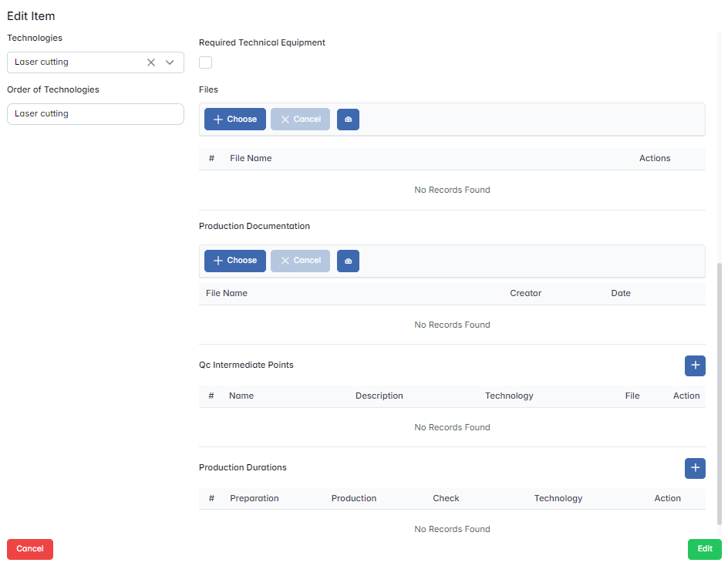Click the Creator column header
Screen dimensions: 728x566
pos(525,293)
